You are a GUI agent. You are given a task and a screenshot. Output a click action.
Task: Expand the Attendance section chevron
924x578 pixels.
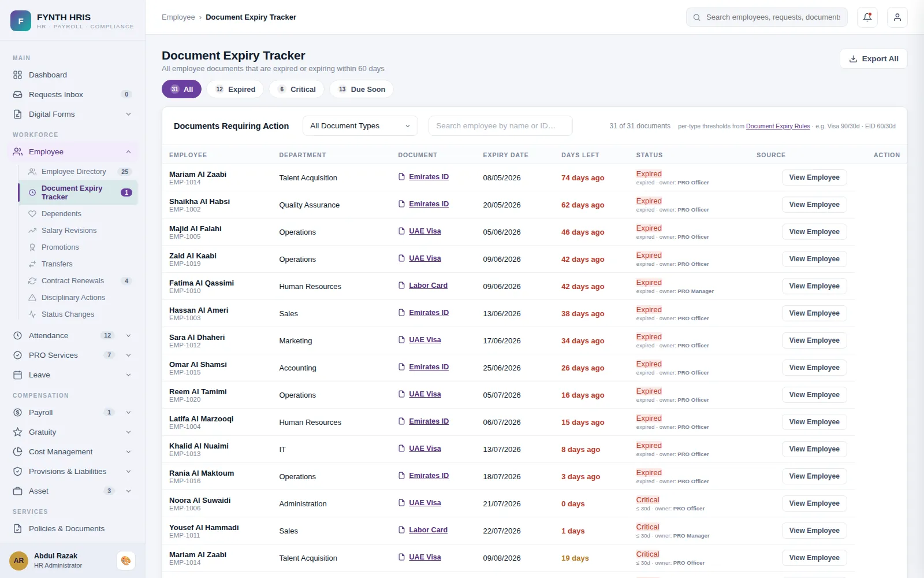click(128, 336)
